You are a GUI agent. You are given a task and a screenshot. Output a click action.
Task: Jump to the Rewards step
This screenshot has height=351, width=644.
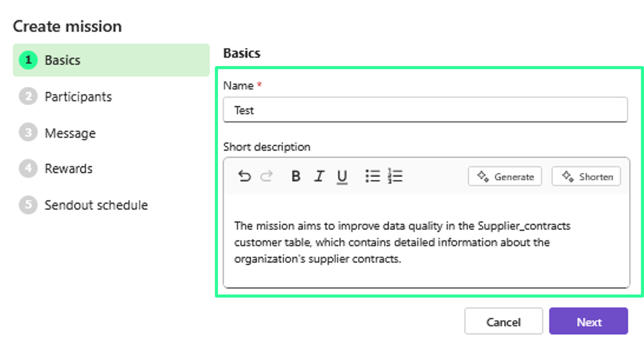(69, 169)
